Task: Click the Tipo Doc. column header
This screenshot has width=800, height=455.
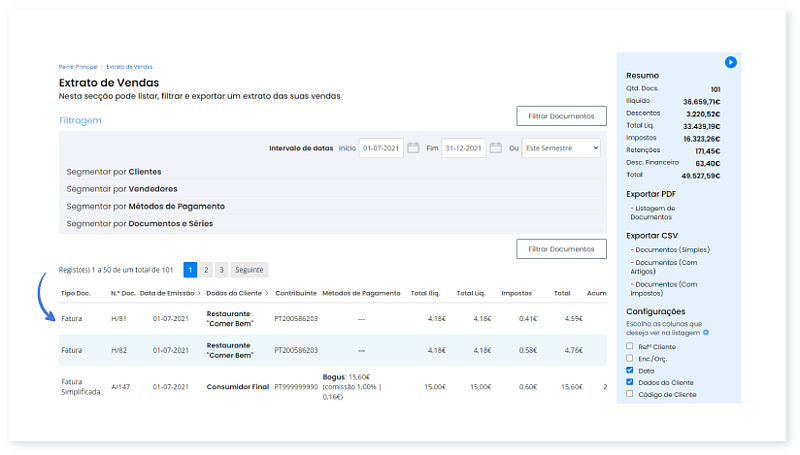Action: pyautogui.click(x=76, y=293)
